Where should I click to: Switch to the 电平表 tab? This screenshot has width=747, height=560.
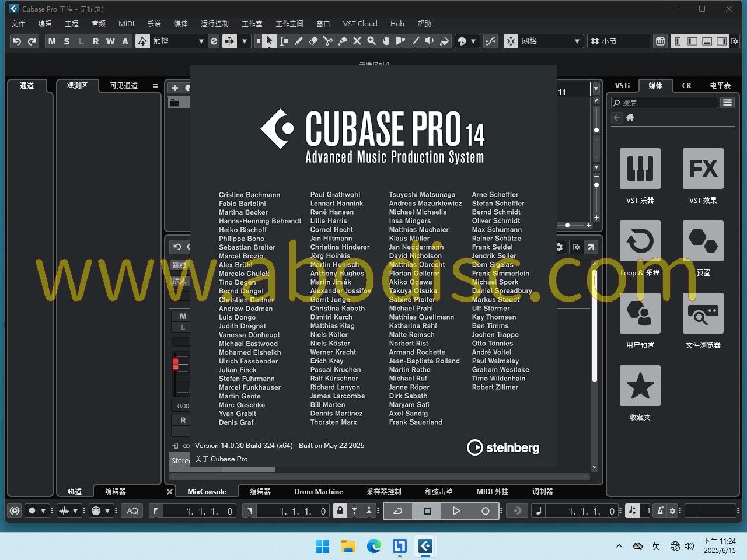[x=720, y=85]
